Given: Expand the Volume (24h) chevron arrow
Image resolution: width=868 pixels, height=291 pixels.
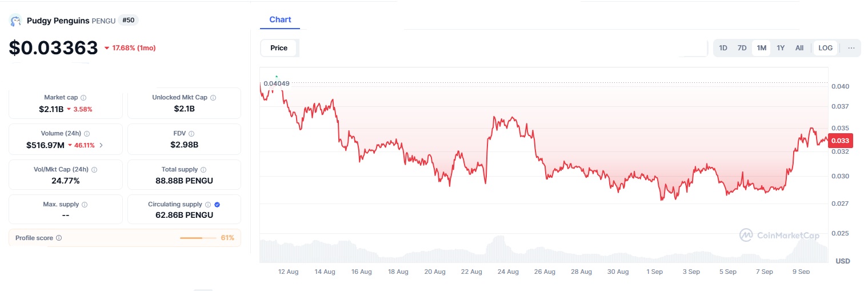Looking at the screenshot, I should 101,145.
